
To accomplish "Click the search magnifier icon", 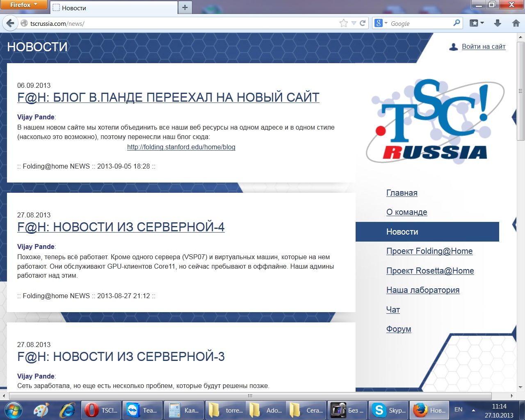I will coord(457,23).
